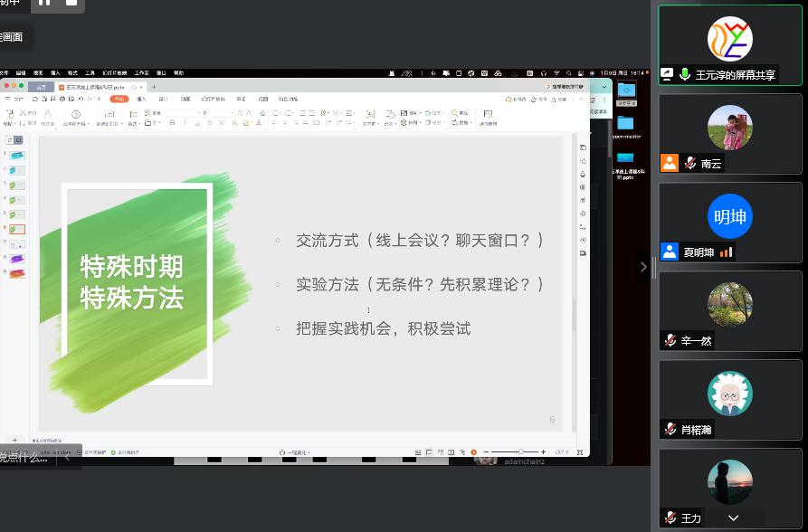Image resolution: width=808 pixels, height=532 pixels.
Task: Adjust the zoom slider in status bar
Action: pos(520,451)
